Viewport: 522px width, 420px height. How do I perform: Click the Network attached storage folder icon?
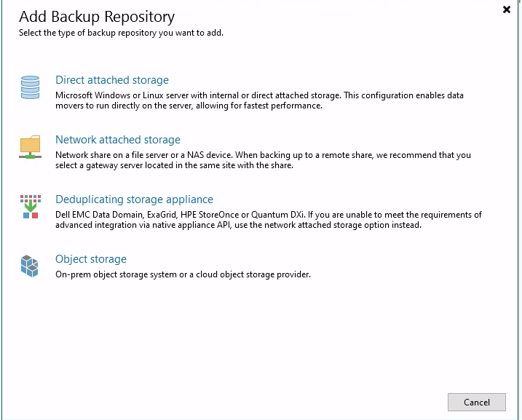30,147
